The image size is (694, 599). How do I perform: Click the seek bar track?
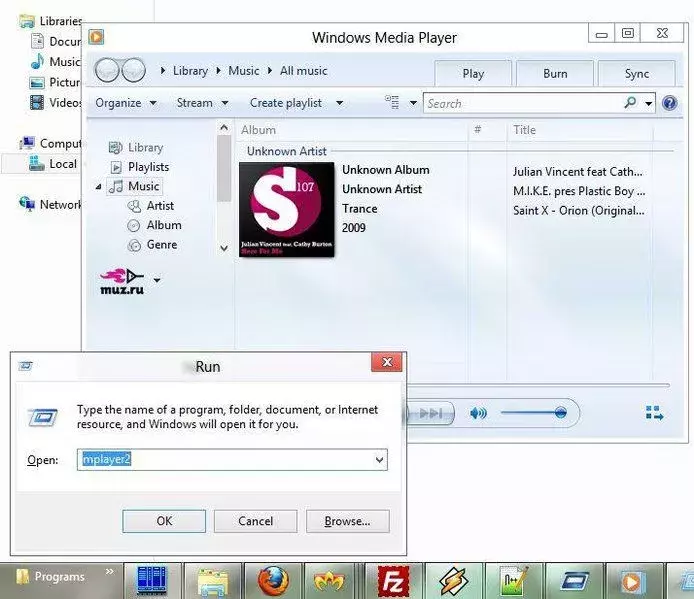pos(538,386)
